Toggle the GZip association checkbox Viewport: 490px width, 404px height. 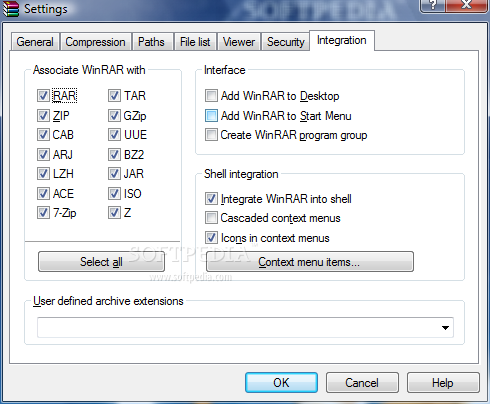tap(114, 116)
